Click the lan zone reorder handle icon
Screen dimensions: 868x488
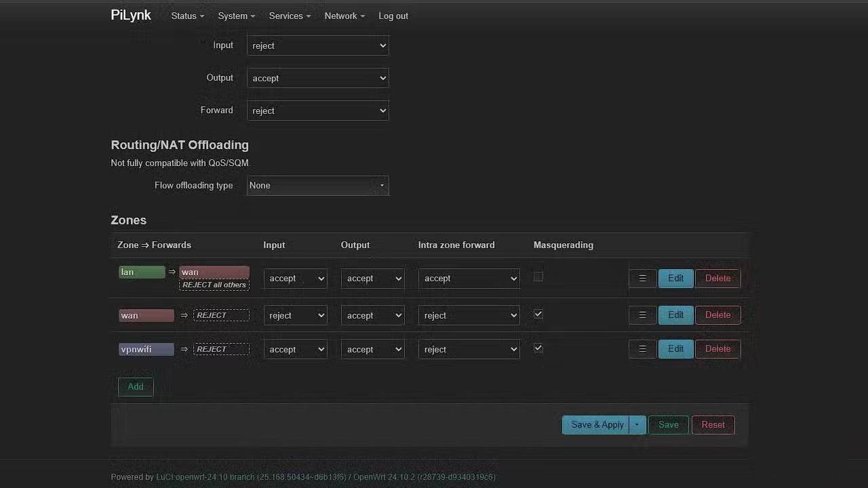pos(642,278)
